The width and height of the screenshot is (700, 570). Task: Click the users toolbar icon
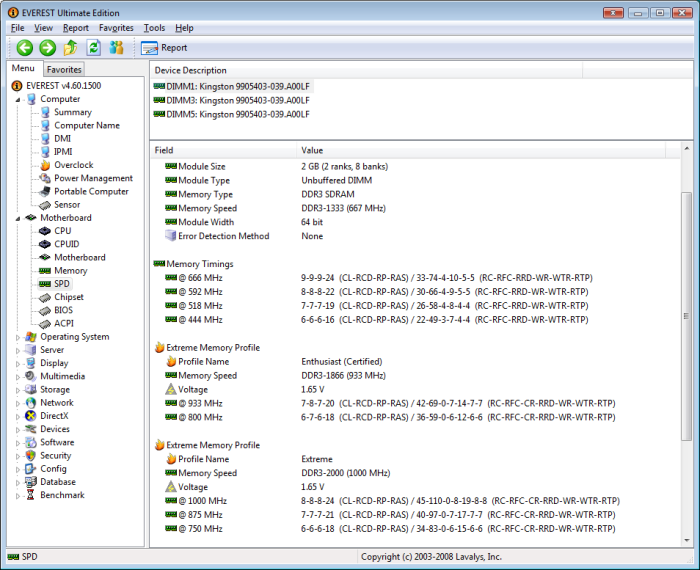[117, 48]
